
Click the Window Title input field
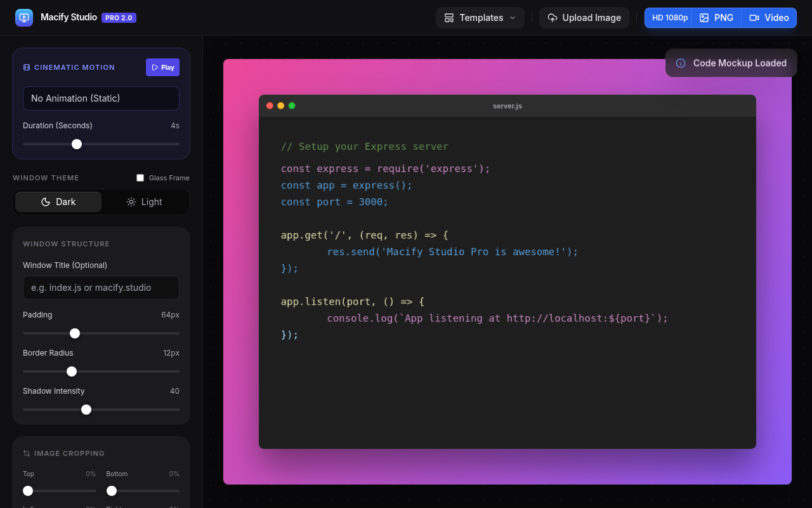point(101,288)
